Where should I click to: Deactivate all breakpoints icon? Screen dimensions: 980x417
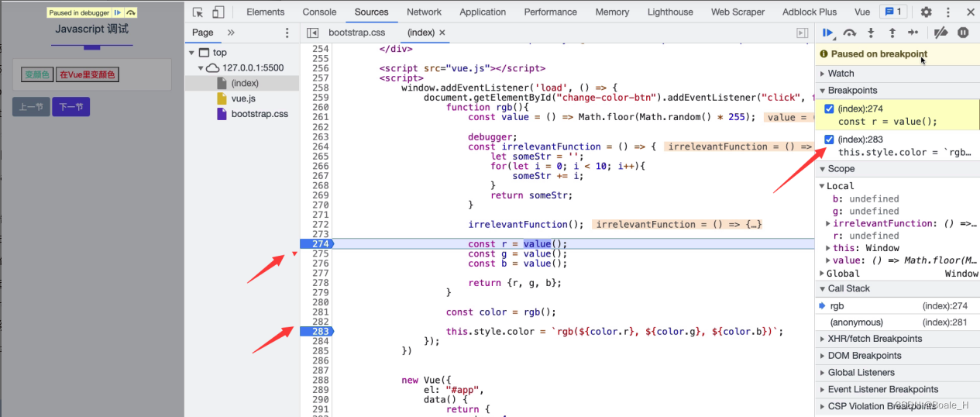pos(940,33)
